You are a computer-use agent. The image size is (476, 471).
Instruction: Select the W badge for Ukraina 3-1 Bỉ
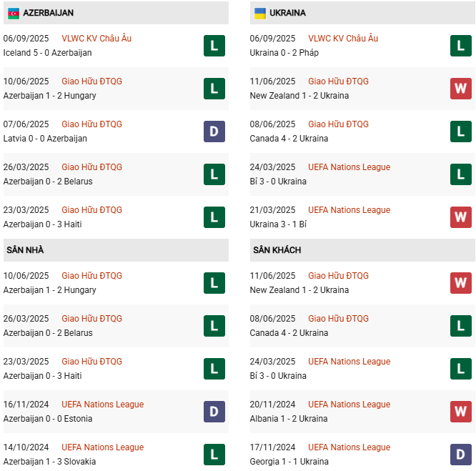pos(460,217)
